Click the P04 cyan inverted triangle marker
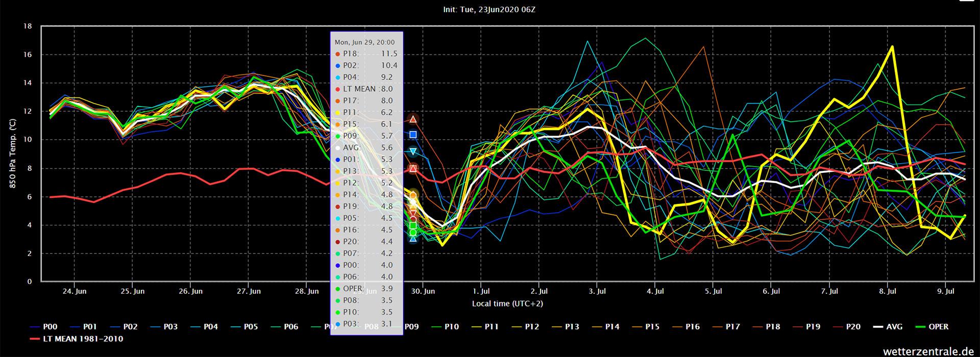 point(413,151)
